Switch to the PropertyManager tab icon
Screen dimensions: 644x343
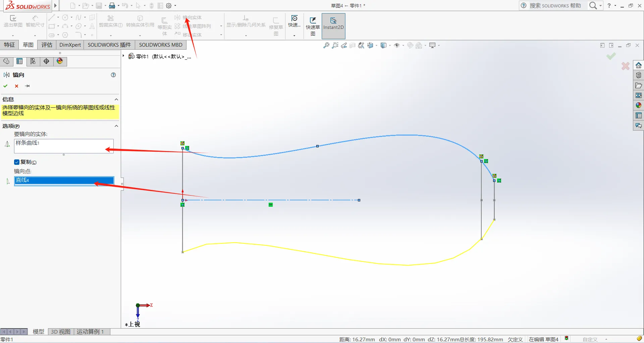point(19,61)
